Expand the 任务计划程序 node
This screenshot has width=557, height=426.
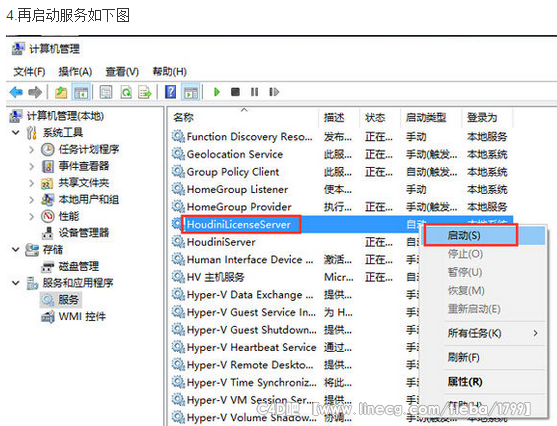[x=32, y=150]
